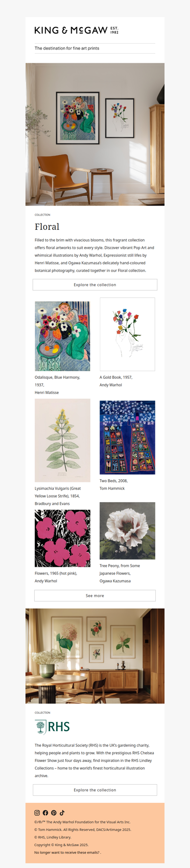Open the Pinterest social icon
The image size is (190, 868).
[54, 813]
